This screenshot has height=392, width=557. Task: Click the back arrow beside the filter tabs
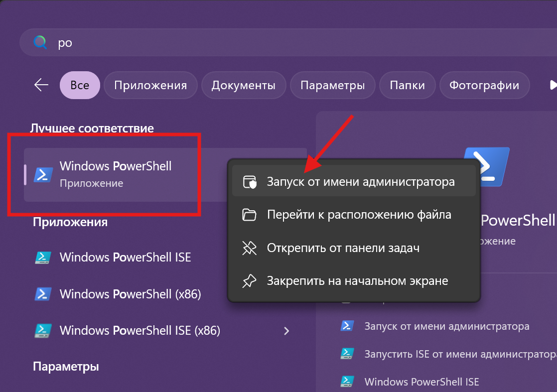click(41, 85)
